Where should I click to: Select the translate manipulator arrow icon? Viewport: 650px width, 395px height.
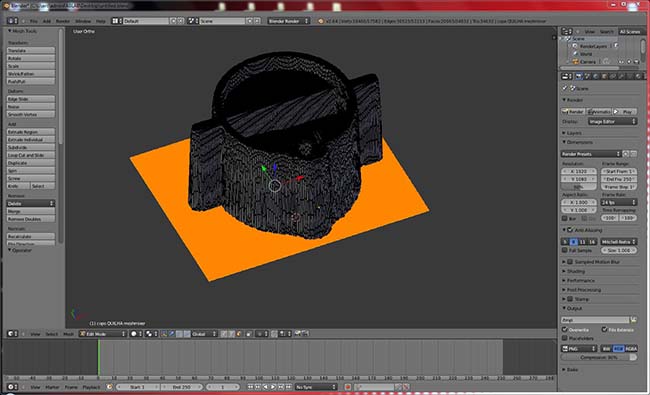171,334
